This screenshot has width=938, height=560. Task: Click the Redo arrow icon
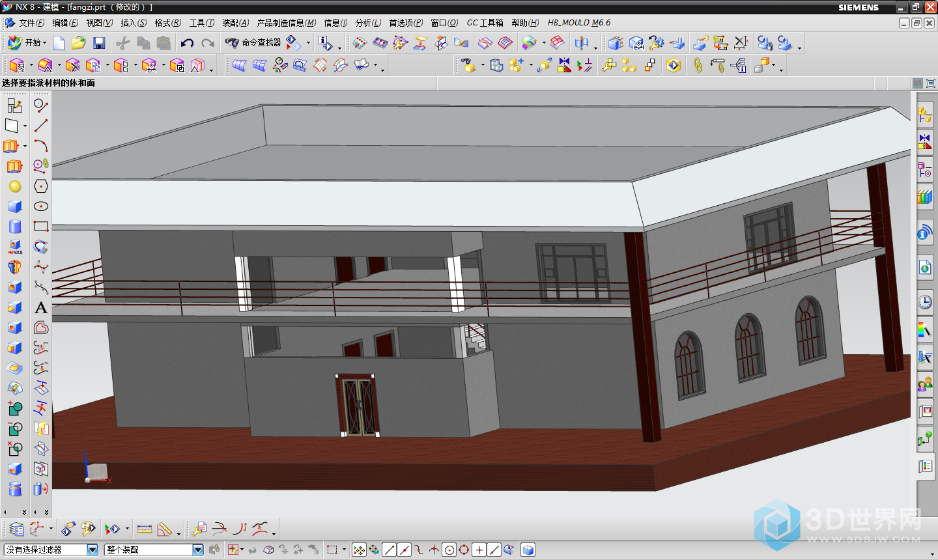pyautogui.click(x=208, y=43)
